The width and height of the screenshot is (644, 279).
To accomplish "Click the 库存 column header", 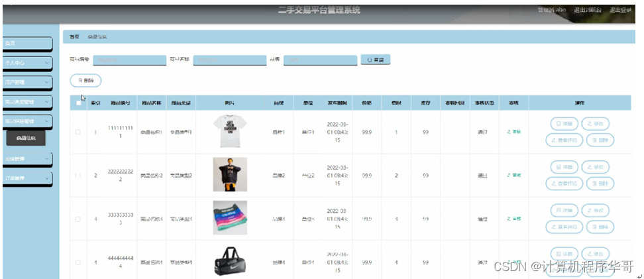I will [x=425, y=103].
